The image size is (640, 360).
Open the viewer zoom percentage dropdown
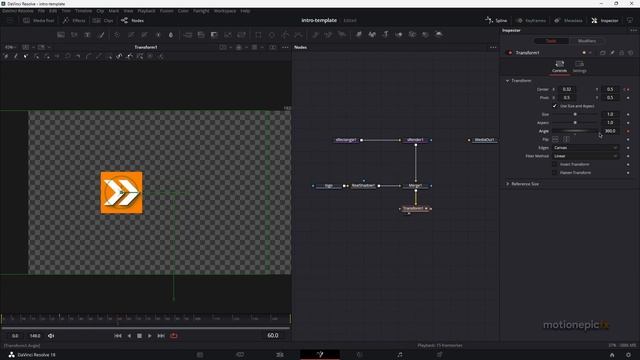[10, 47]
